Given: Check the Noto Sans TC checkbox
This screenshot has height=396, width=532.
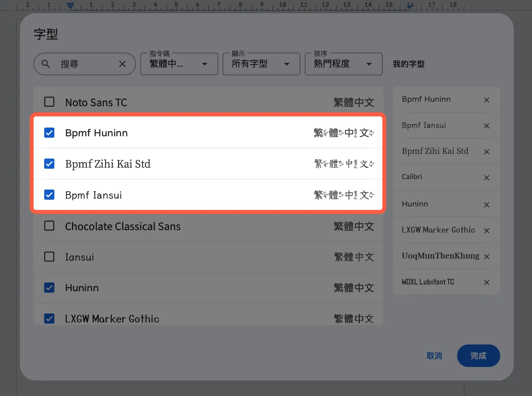Looking at the screenshot, I should 49,102.
